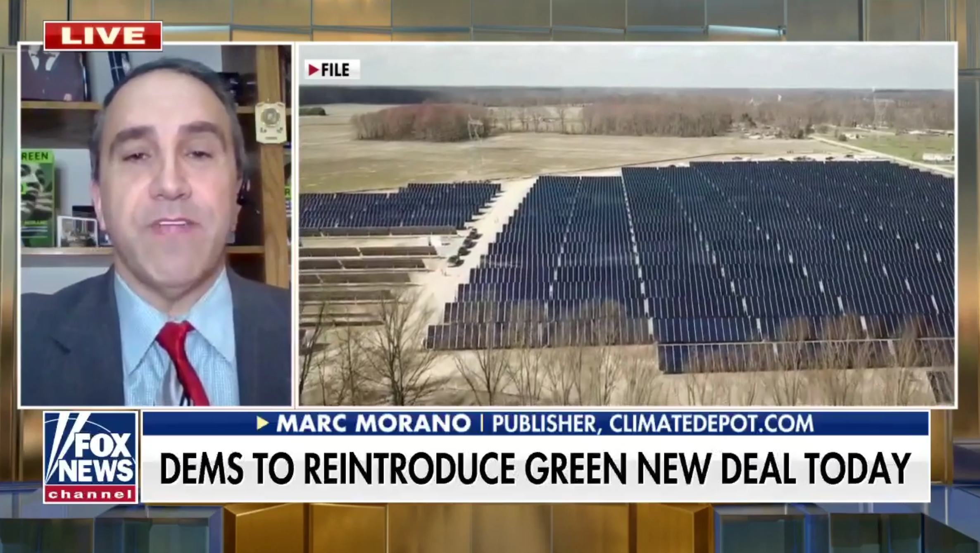The image size is (980, 553).
Task: Click the word 'channel' in Fox logo
Action: coord(90,494)
